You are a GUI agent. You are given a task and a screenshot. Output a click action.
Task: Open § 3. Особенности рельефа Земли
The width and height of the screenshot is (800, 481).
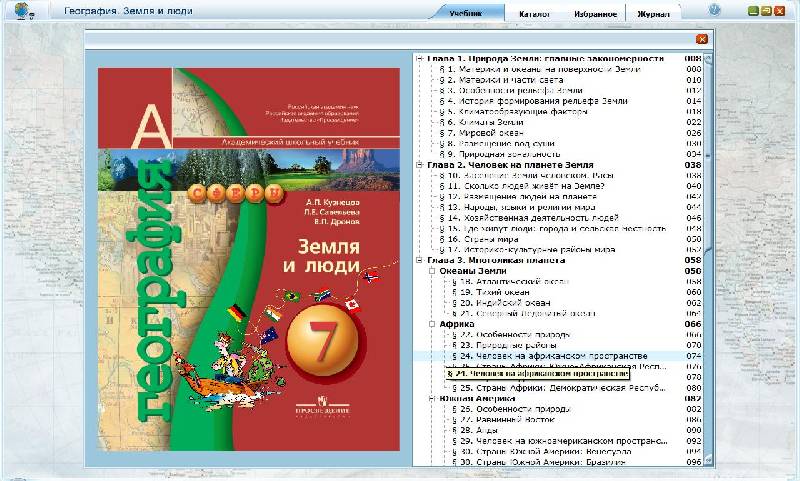tap(511, 90)
